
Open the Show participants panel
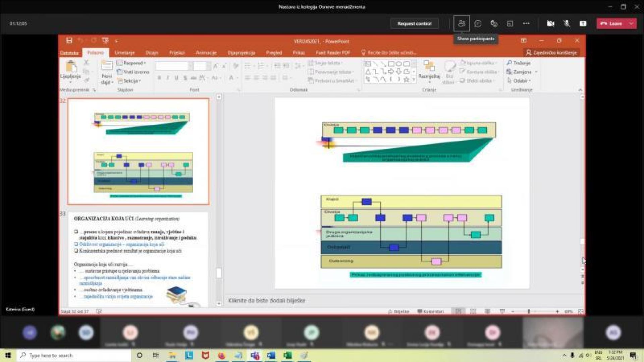[x=462, y=23]
